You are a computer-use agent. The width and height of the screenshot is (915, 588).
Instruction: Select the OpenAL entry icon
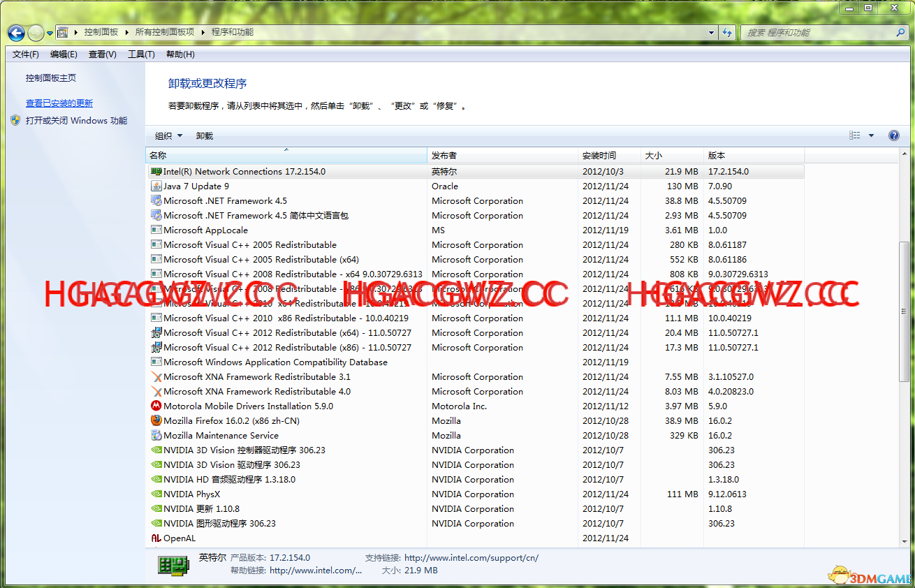pos(156,538)
